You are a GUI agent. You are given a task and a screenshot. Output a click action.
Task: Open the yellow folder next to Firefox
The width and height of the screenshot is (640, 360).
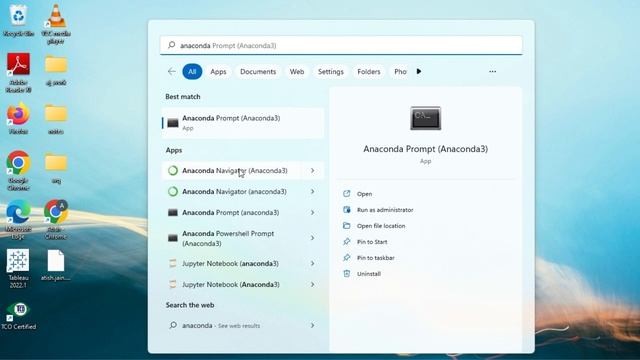[56, 113]
